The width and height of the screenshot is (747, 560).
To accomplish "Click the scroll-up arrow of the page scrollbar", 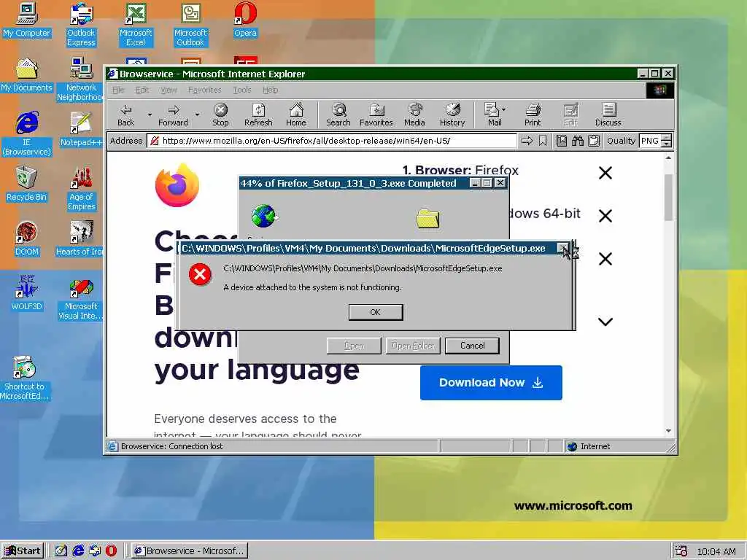I will (x=668, y=157).
